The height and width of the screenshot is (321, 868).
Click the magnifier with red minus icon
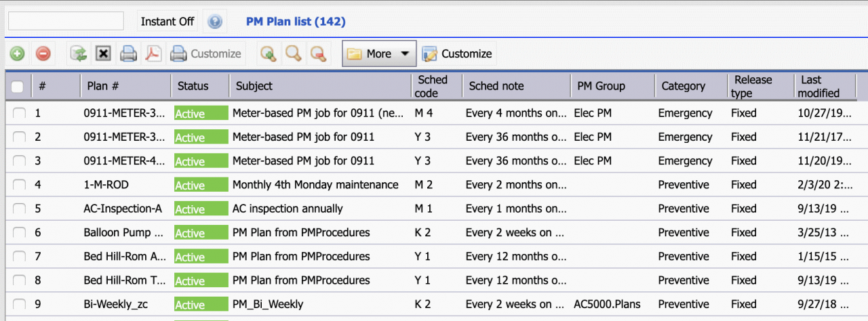tap(317, 53)
